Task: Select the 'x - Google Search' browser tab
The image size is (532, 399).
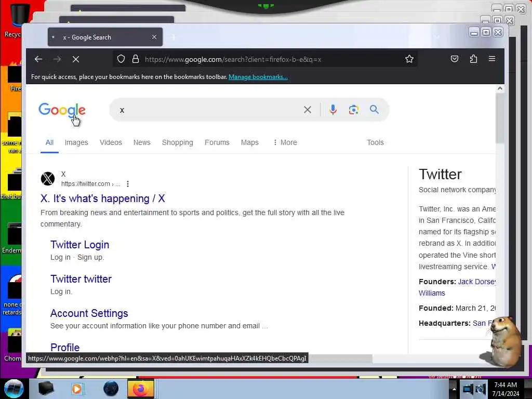Action: (x=105, y=37)
